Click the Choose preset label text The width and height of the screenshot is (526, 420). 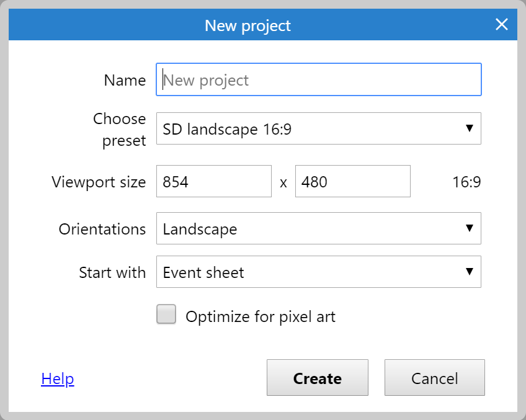click(x=119, y=129)
